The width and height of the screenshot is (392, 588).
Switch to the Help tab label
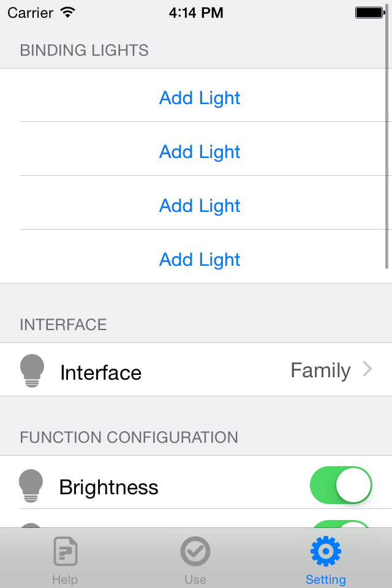65,579
